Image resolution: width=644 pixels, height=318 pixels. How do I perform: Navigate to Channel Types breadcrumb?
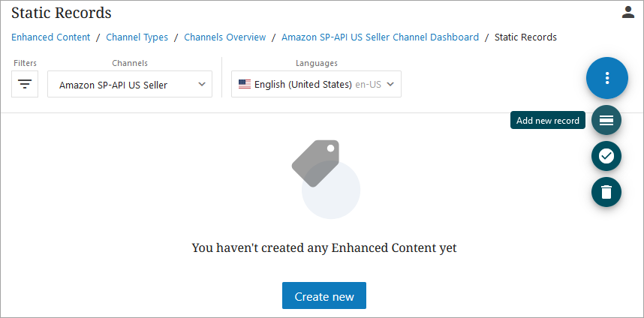137,37
